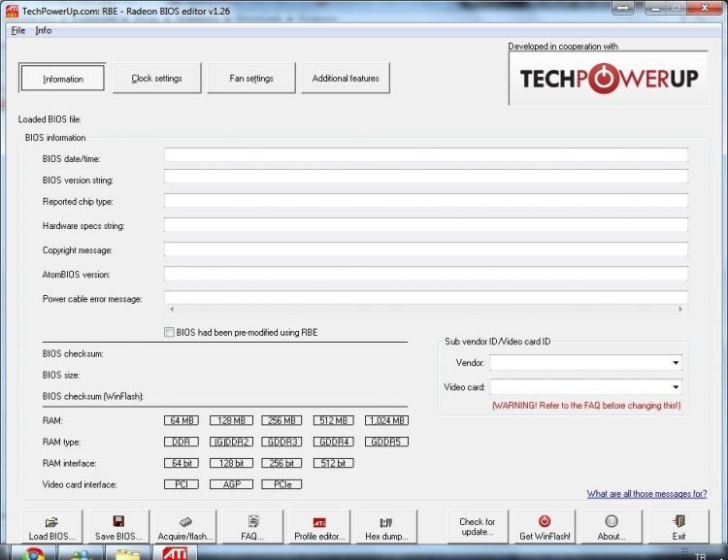Click the 512 bit RAM interface box
Screen dimensions: 728x560
click(333, 463)
